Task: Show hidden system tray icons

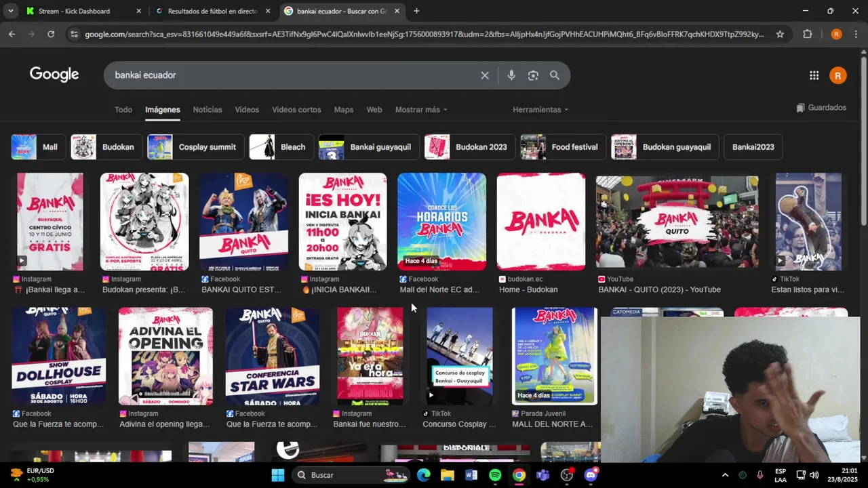Action: [x=725, y=475]
